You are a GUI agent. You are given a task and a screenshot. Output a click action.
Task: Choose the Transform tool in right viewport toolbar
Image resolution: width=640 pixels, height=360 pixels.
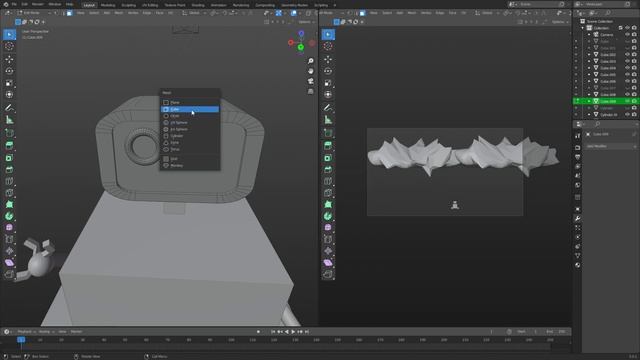click(x=328, y=95)
